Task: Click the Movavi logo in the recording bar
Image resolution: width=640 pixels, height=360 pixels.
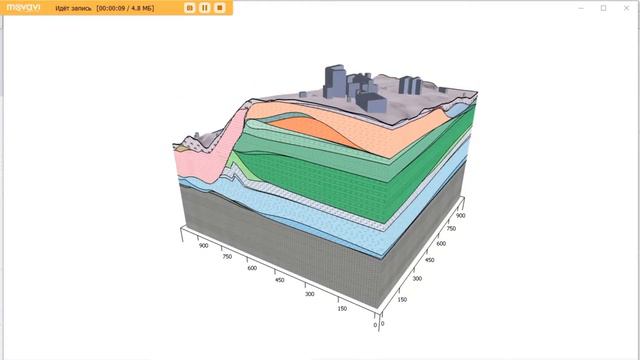Action: point(23,7)
